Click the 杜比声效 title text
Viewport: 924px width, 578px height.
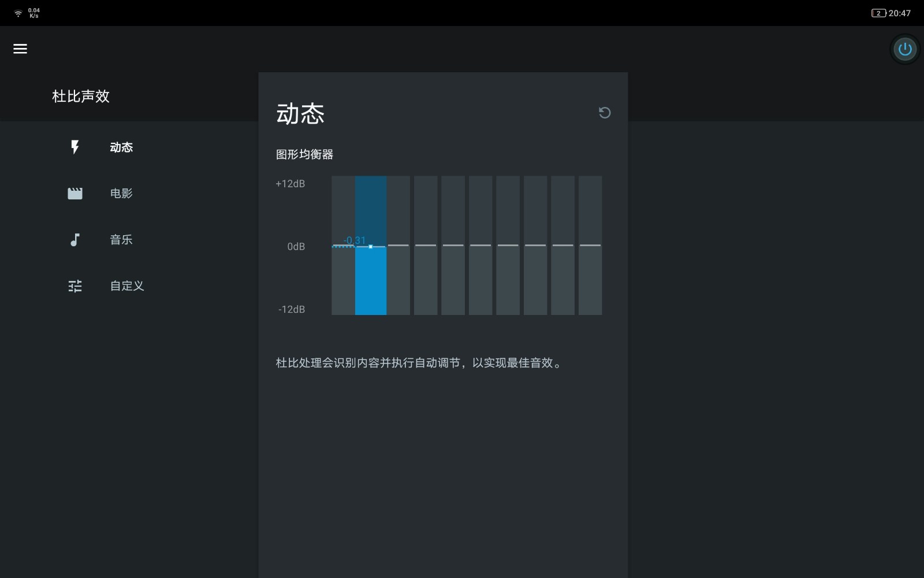[x=81, y=96]
